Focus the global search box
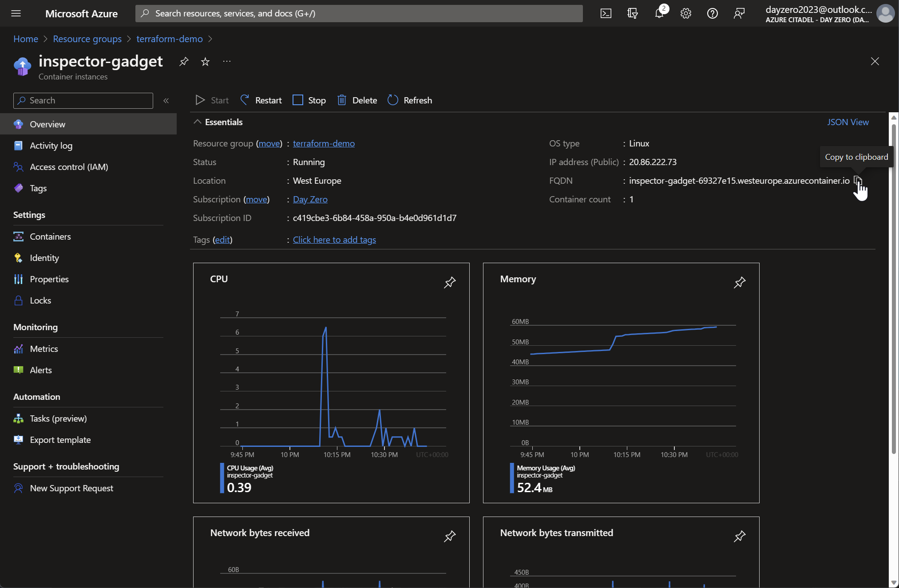Viewport: 899px width, 588px height. [359, 13]
